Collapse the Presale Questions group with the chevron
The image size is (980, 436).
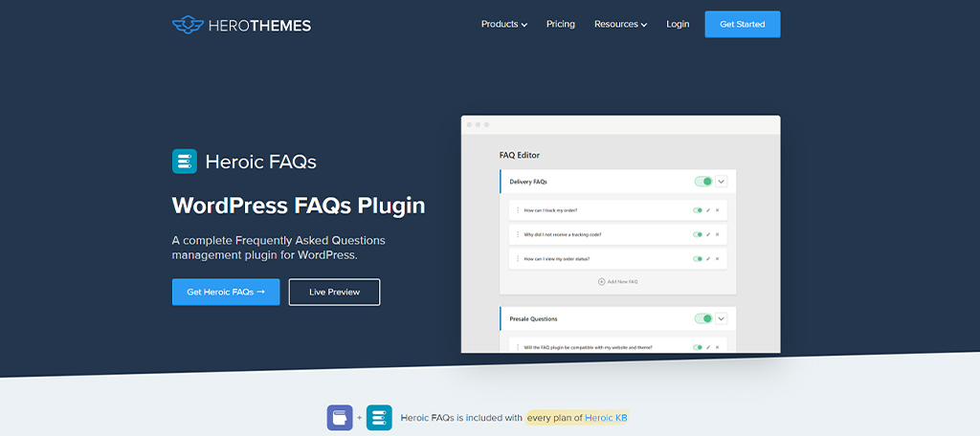point(722,318)
